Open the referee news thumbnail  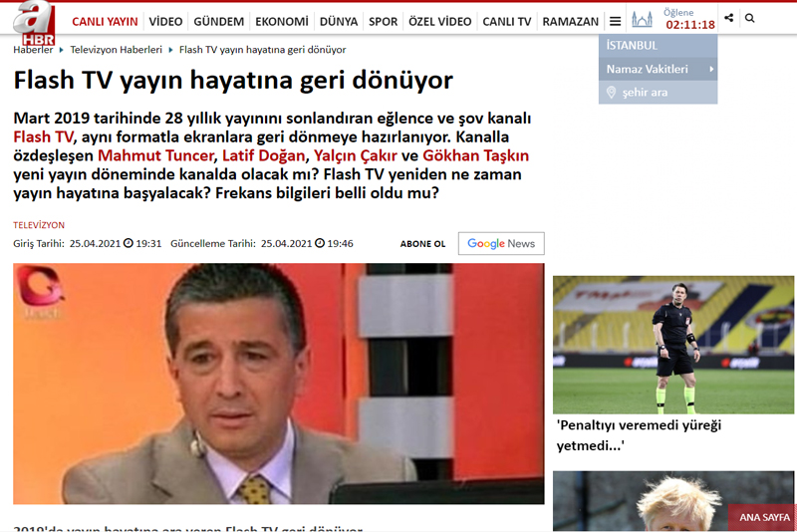[673, 345]
